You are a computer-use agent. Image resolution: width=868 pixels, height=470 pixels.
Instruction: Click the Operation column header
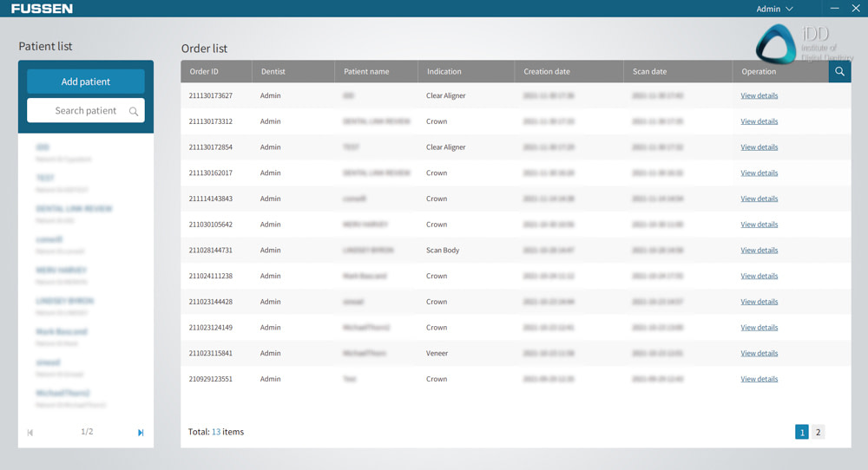point(780,71)
